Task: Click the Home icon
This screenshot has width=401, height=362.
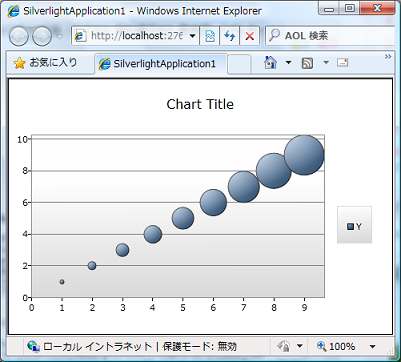Action: (270, 63)
